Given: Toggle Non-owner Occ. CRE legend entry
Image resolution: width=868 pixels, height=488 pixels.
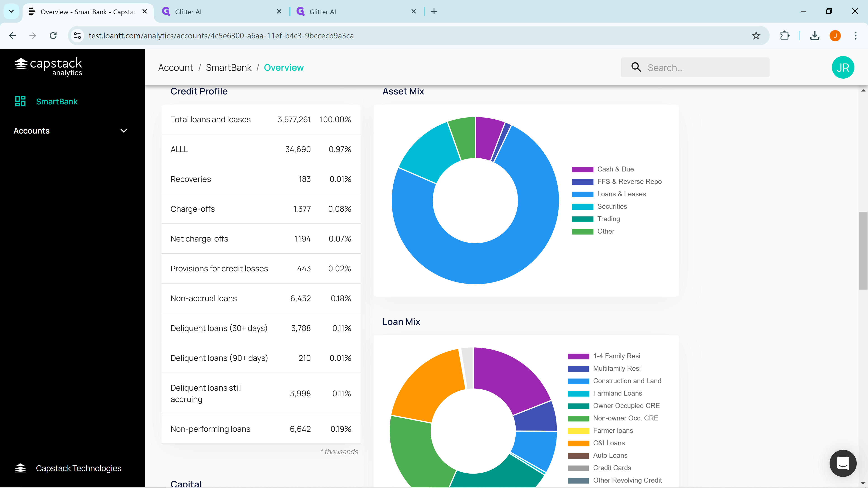Looking at the screenshot, I should (613, 418).
